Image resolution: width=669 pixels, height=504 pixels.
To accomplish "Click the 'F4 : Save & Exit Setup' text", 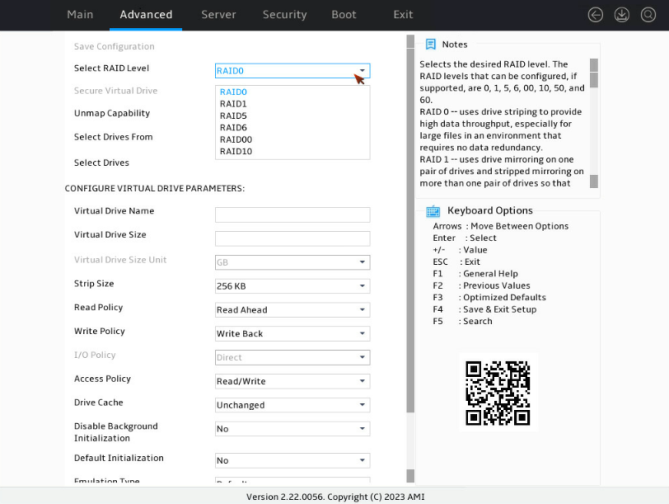I will tap(484, 309).
